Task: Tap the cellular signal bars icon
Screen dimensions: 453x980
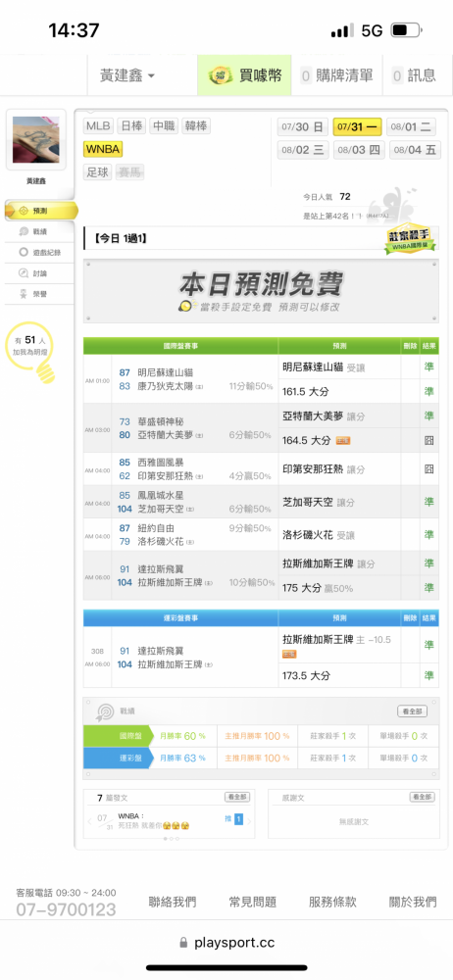Action: [x=341, y=30]
